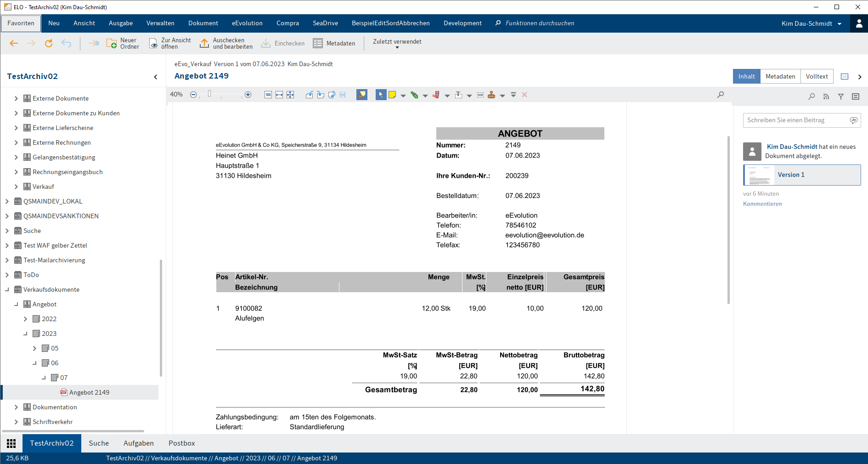
Task: Open the Ansicht ribbon tab
Action: pos(84,23)
